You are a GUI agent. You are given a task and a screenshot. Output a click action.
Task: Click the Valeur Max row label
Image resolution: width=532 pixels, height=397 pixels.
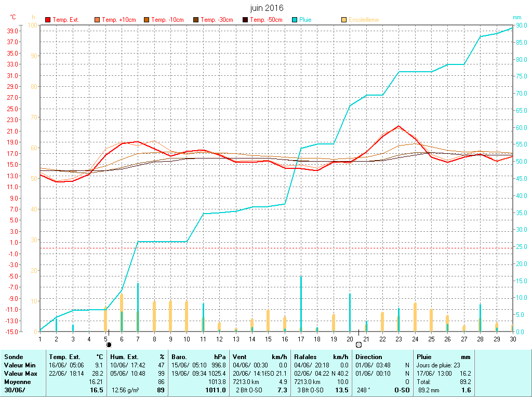21,374
